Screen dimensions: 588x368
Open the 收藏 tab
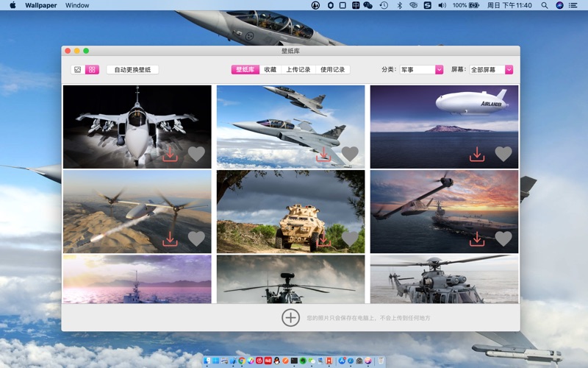(270, 69)
